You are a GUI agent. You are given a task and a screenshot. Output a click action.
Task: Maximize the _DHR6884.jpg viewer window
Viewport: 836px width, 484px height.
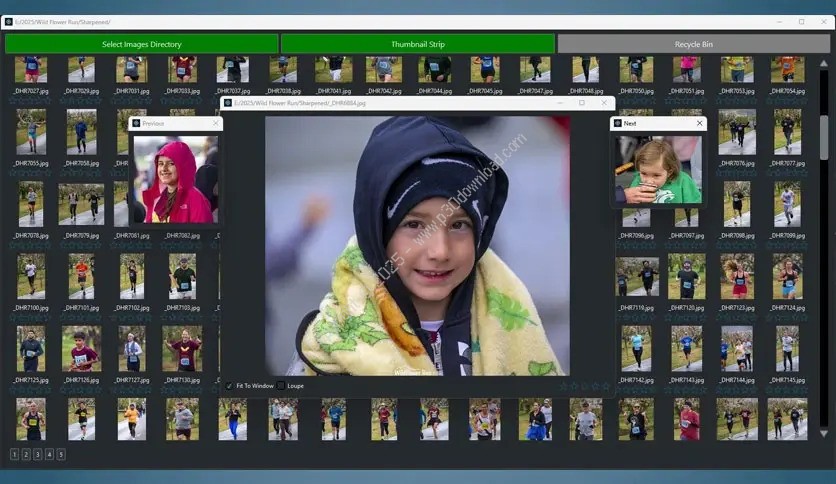[x=582, y=103]
